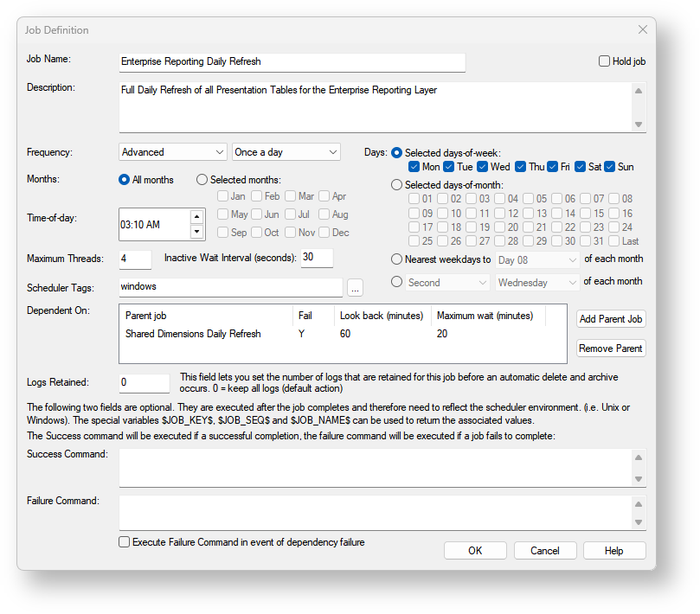Image resolution: width=700 pixels, height=614 pixels.
Task: Click into the Logs Retained field
Action: click(144, 383)
